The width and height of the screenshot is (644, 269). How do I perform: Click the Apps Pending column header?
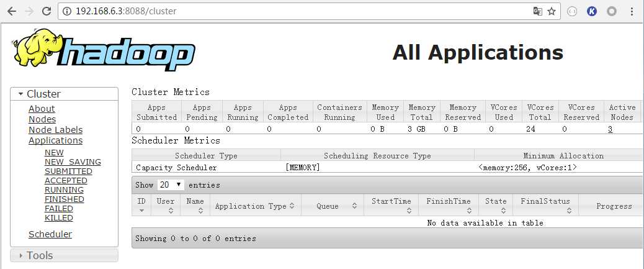(202, 112)
